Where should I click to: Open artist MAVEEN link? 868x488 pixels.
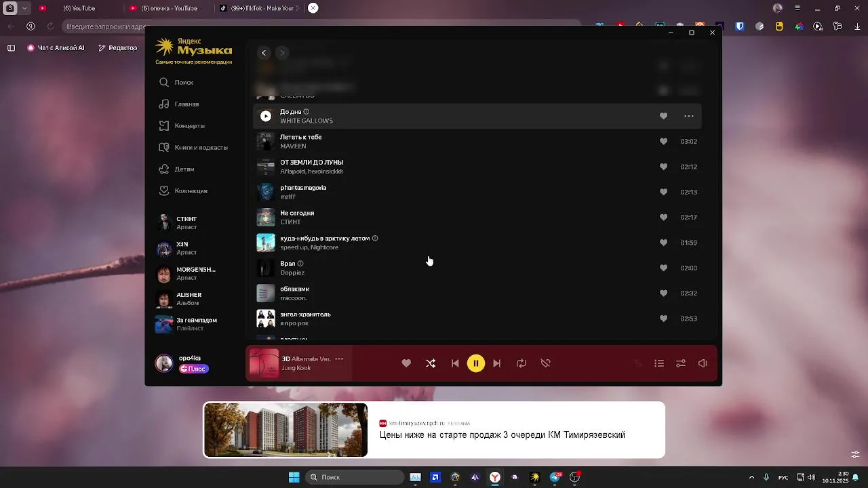click(293, 146)
